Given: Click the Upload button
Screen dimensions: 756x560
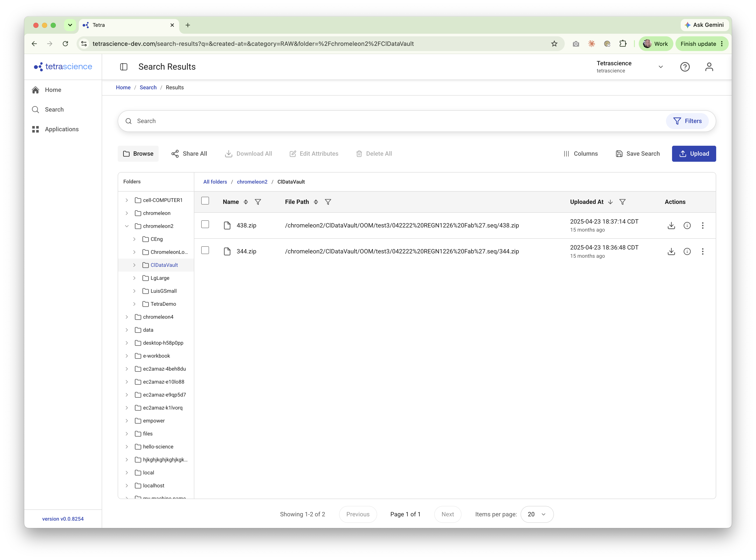Looking at the screenshot, I should click(x=694, y=154).
